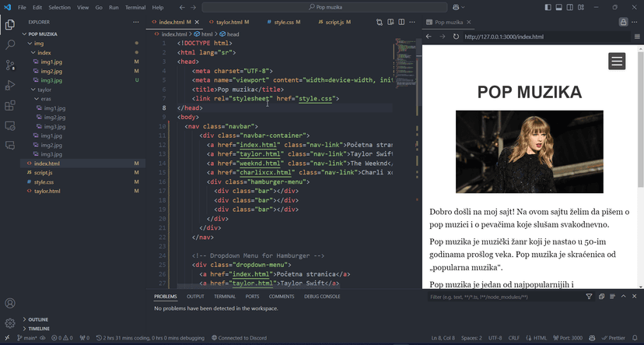
Task: Reload the browser preview page
Action: click(x=456, y=37)
